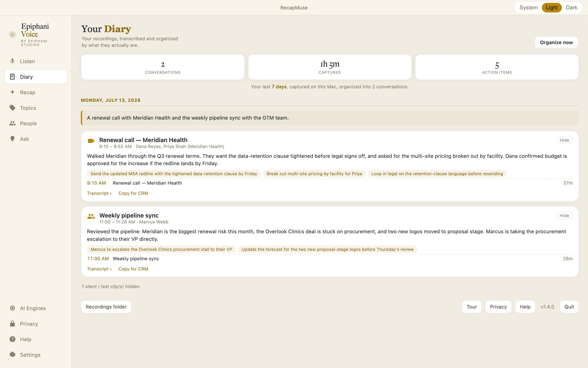Click the 'Update the forecast' action chip

[328, 249]
